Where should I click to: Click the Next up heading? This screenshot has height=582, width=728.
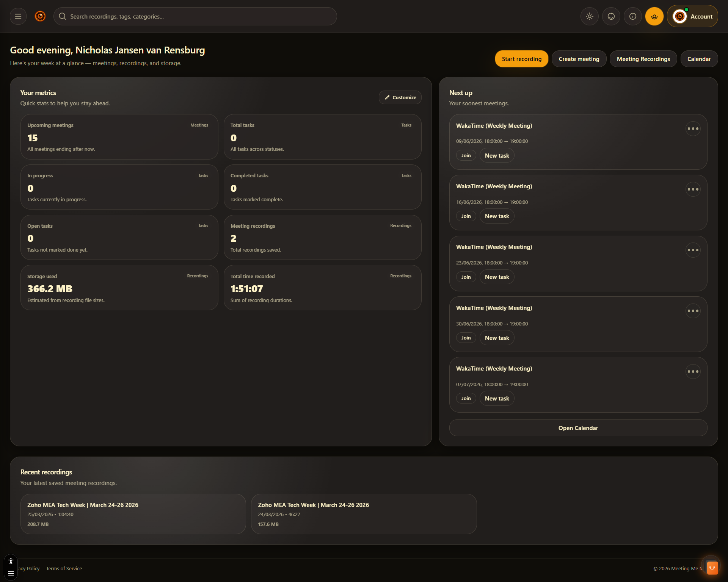click(461, 93)
